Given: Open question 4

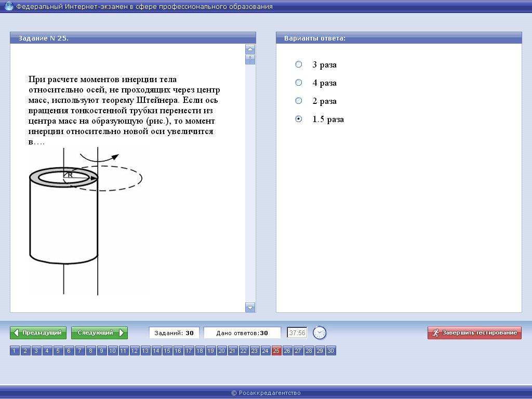Looking at the screenshot, I should (47, 351).
